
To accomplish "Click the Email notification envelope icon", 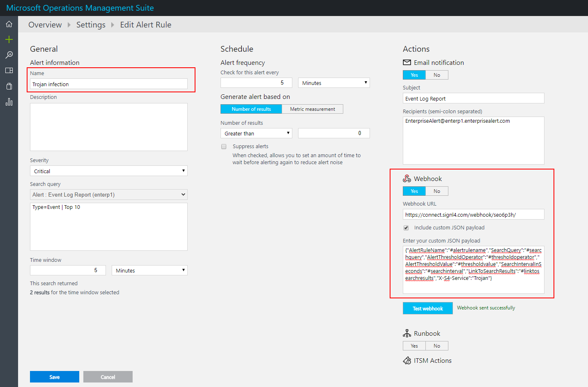I will 407,62.
